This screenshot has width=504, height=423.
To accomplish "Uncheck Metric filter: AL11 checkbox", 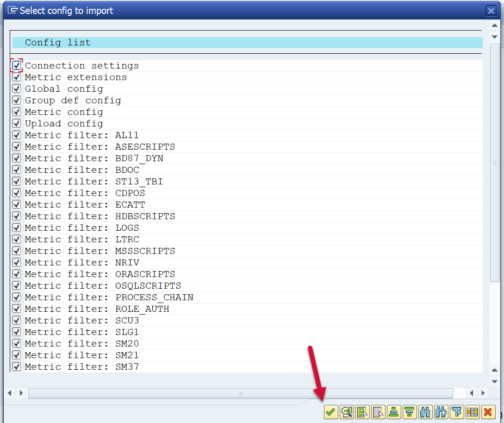I will pos(17,135).
